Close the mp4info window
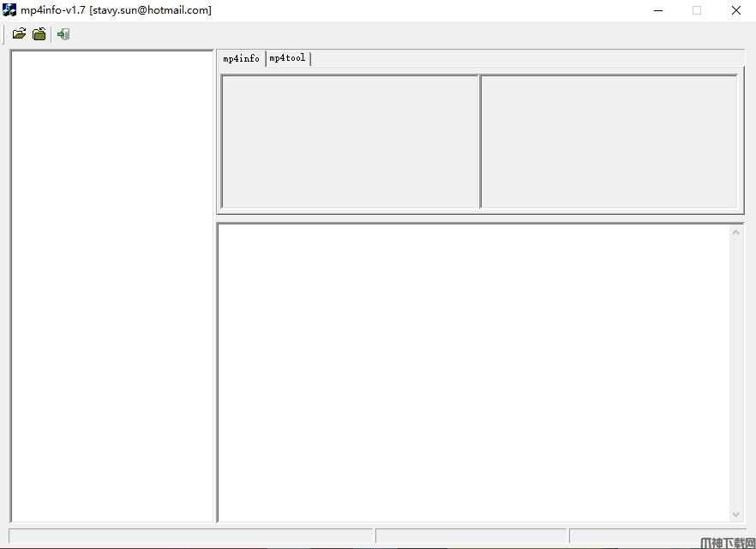The image size is (756, 549). click(735, 10)
